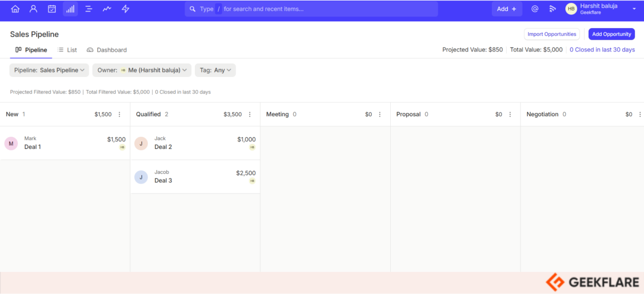The width and height of the screenshot is (644, 294).
Task: Open the reports trend-line icon
Action: [107, 9]
